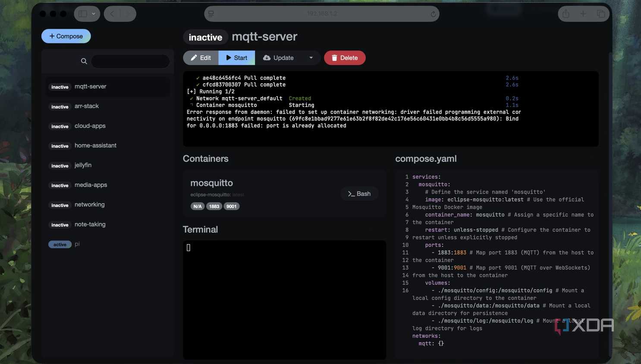641x364 pixels.
Task: Delete the mqtt-server stack
Action: click(x=345, y=58)
